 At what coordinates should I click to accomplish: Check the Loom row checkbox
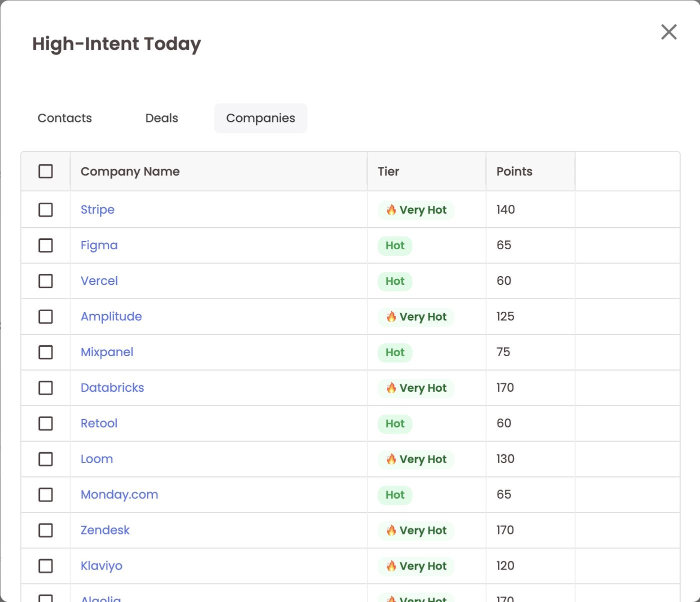[45, 459]
